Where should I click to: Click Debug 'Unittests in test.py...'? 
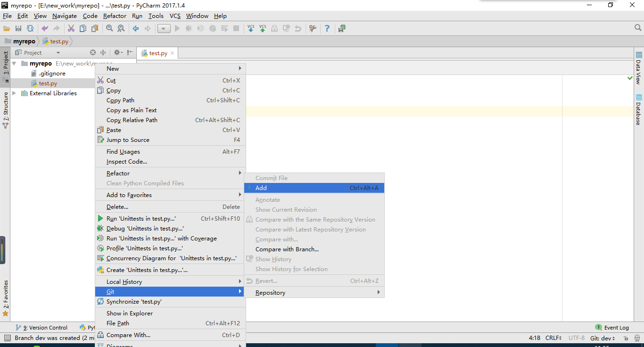click(170, 228)
